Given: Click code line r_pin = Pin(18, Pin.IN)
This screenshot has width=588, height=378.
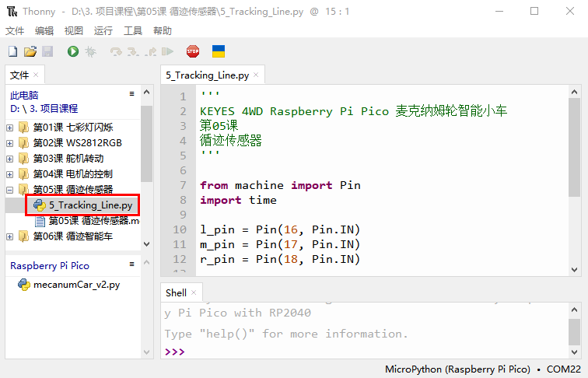Looking at the screenshot, I should click(x=280, y=259).
